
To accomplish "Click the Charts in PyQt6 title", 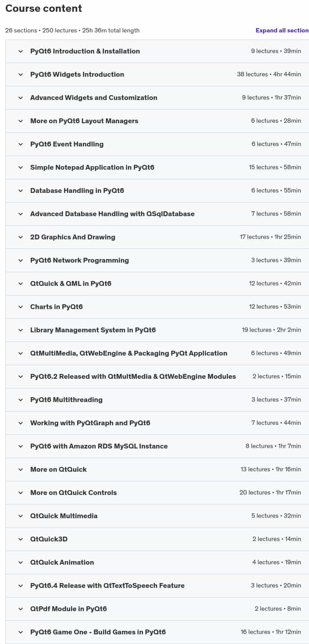I will [x=57, y=307].
